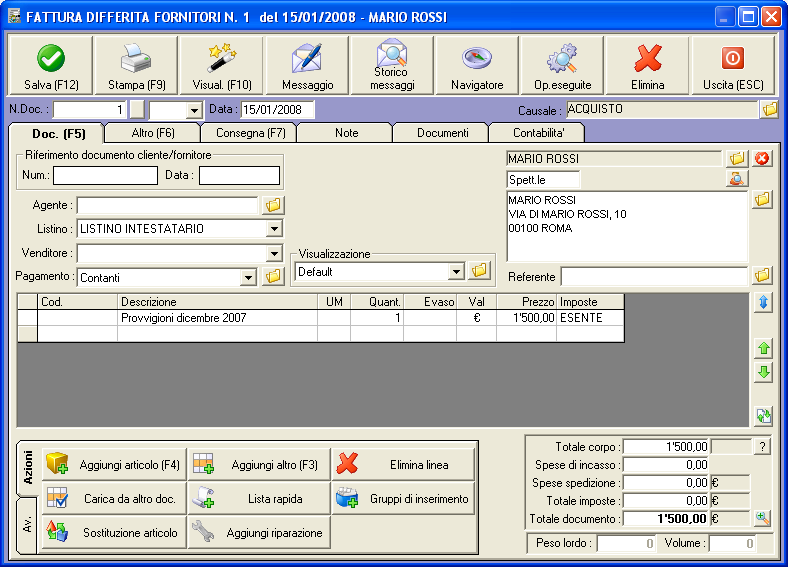Select row 'Provvigioni dicembre 2007'
Viewport: 788px width, 567px height.
click(x=321, y=318)
